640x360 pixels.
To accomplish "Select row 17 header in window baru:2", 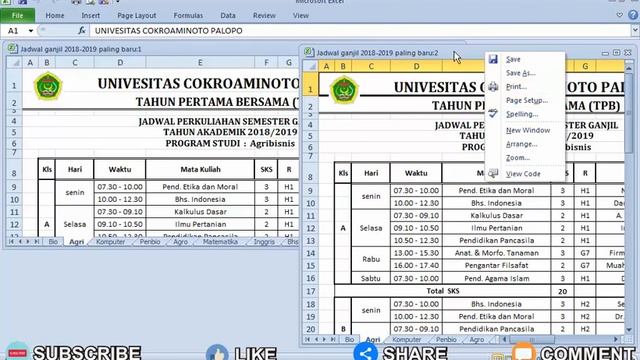I will tap(310, 291).
